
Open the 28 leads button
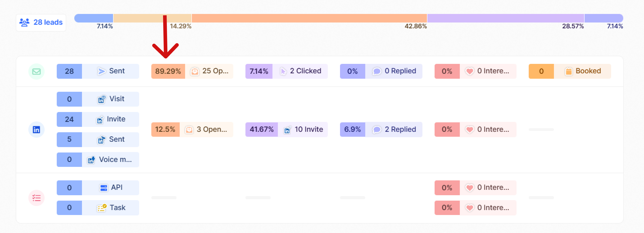tap(41, 22)
